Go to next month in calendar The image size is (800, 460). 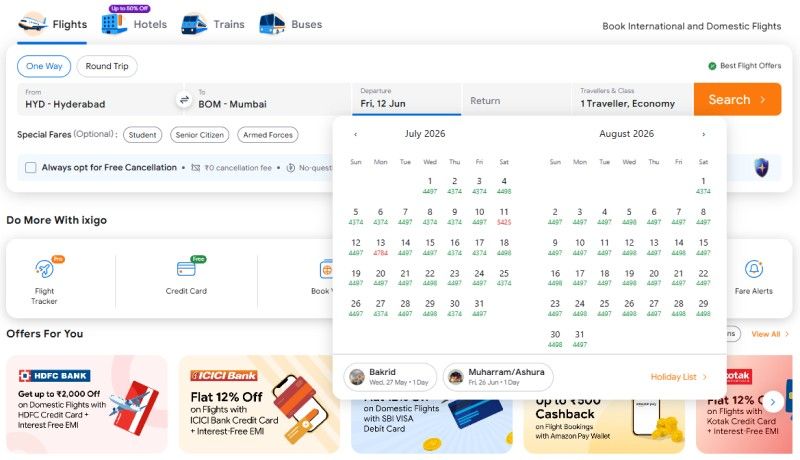704,134
